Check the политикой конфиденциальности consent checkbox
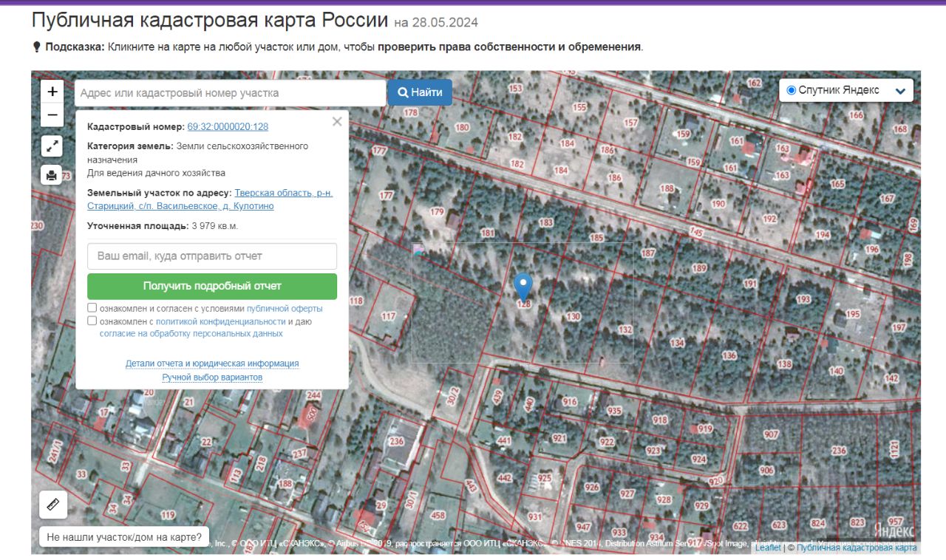The width and height of the screenshot is (946, 560). coord(92,321)
